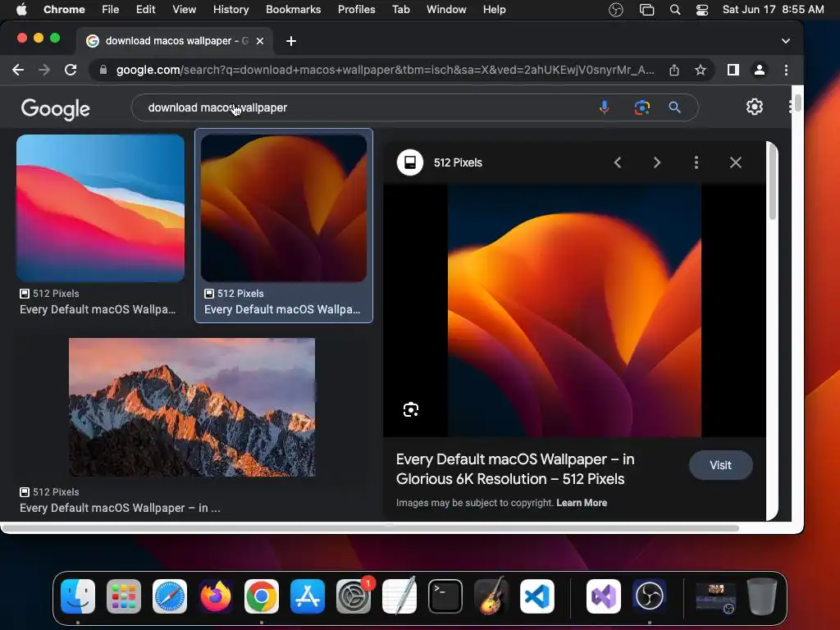
Task: Select the 'download macos wallpaper' browser tab
Action: coord(174,41)
